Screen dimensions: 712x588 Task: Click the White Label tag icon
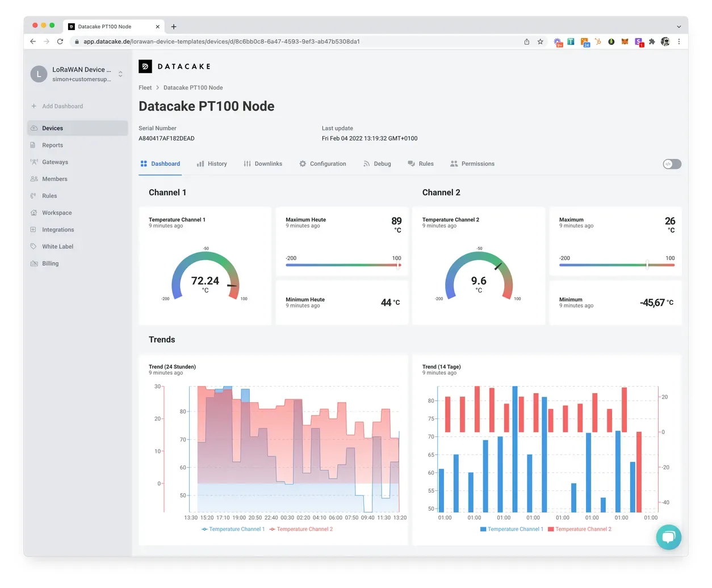coord(33,246)
